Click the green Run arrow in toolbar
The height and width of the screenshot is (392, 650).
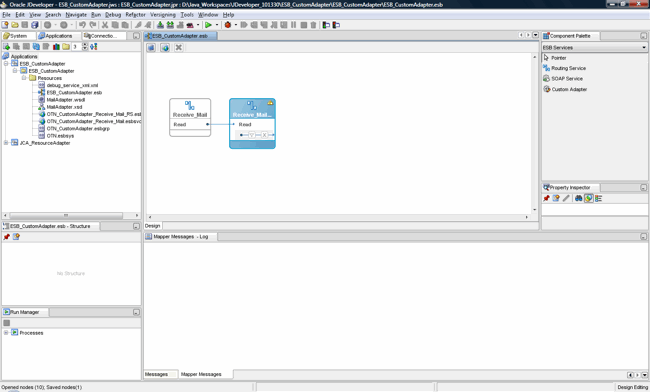pos(208,25)
